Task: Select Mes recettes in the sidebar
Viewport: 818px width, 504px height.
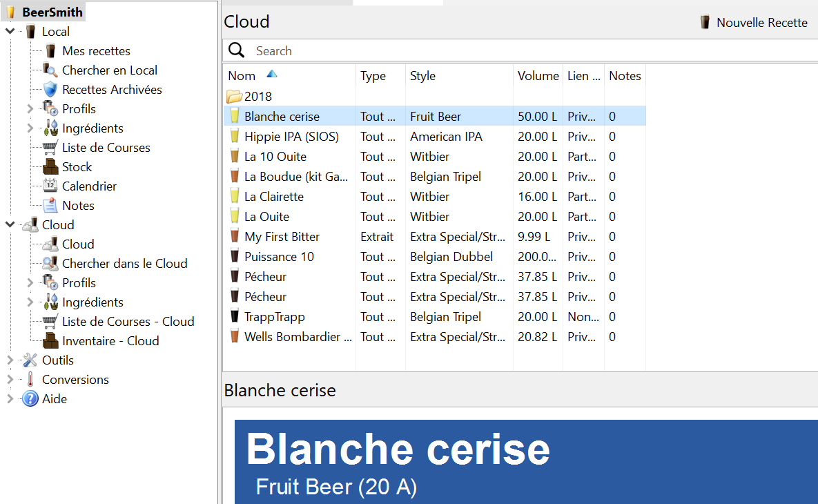Action: [x=96, y=51]
